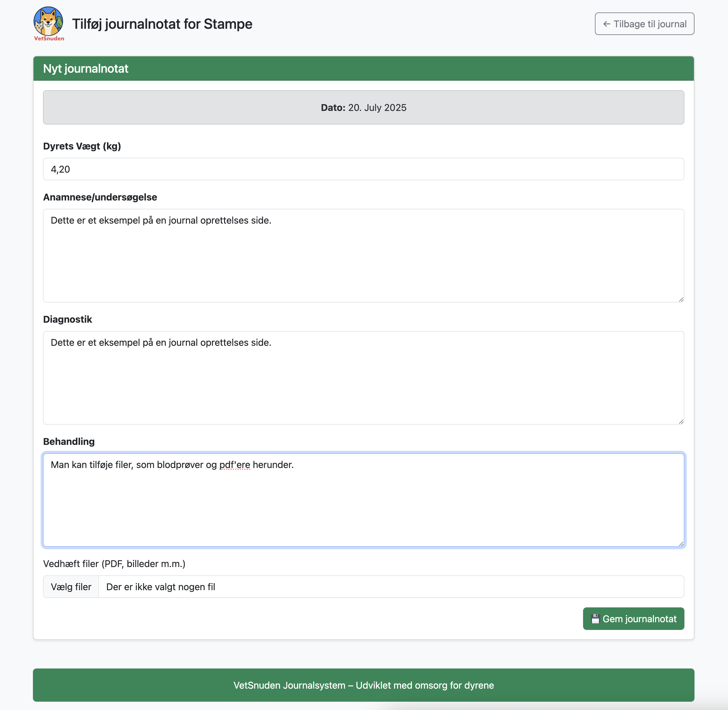Click the Vedhæft filer label text

pos(114,563)
